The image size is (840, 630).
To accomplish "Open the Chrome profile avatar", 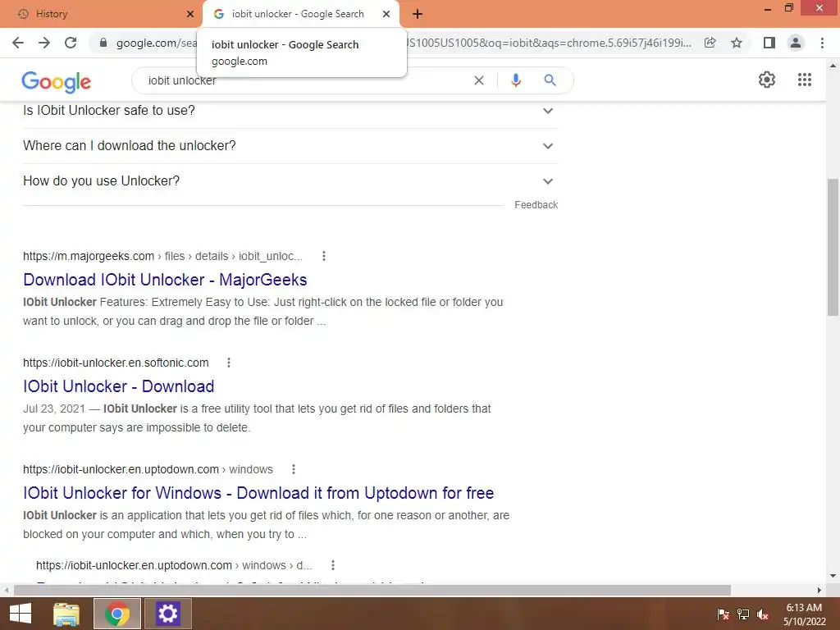I will (x=796, y=43).
